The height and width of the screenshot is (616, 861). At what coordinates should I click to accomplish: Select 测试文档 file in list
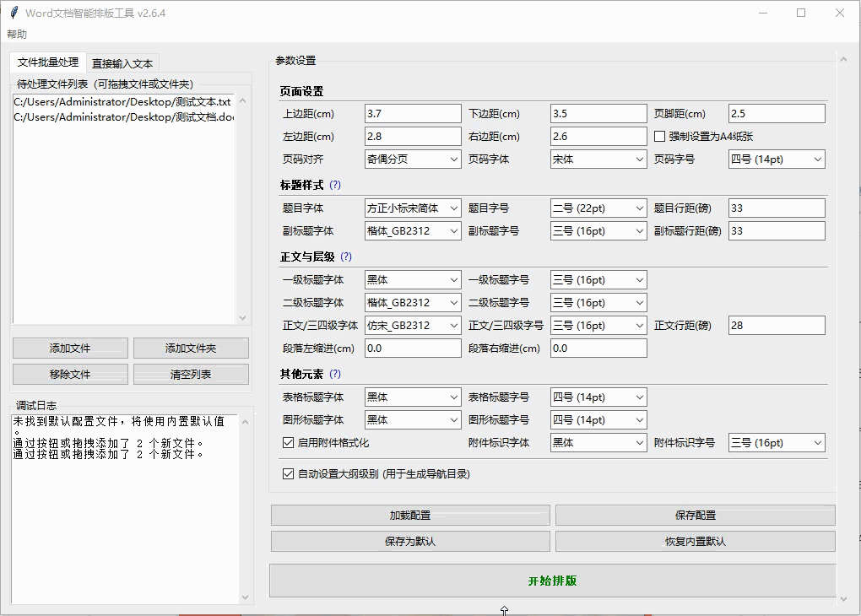[x=123, y=117]
